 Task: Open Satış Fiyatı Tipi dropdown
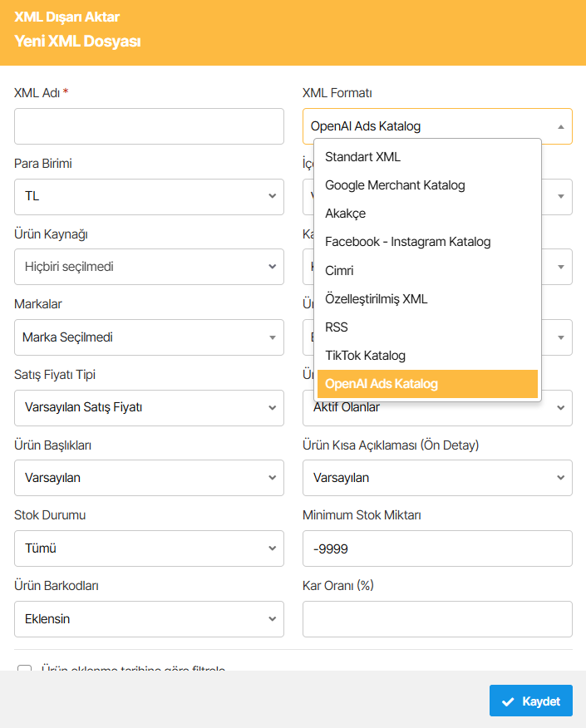pyautogui.click(x=149, y=408)
